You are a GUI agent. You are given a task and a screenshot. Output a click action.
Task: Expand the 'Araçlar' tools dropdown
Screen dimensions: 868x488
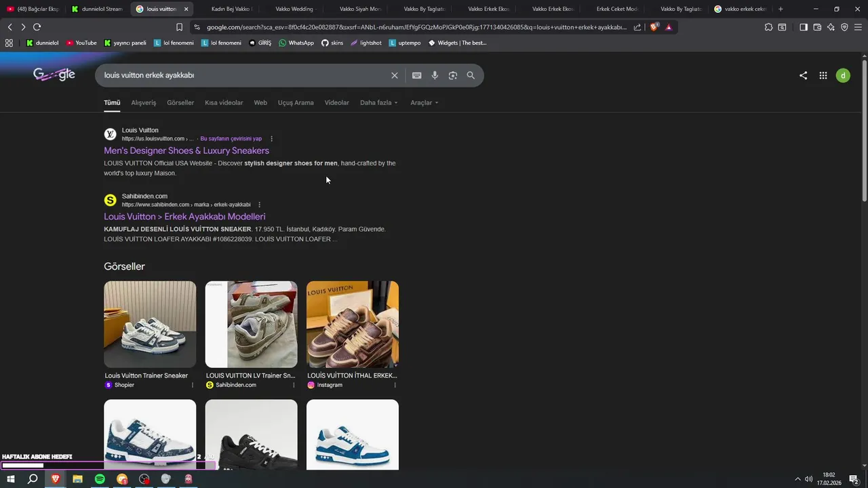point(425,103)
